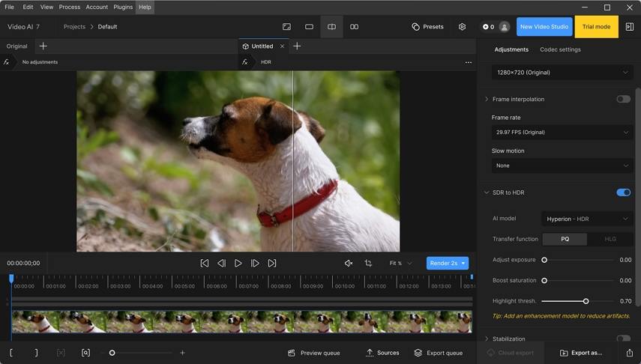Open the Help menu
The width and height of the screenshot is (641, 364).
tap(145, 7)
